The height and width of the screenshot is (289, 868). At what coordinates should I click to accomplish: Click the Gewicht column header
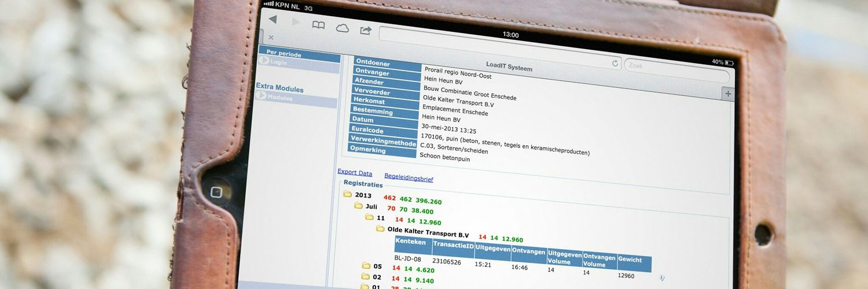634,262
